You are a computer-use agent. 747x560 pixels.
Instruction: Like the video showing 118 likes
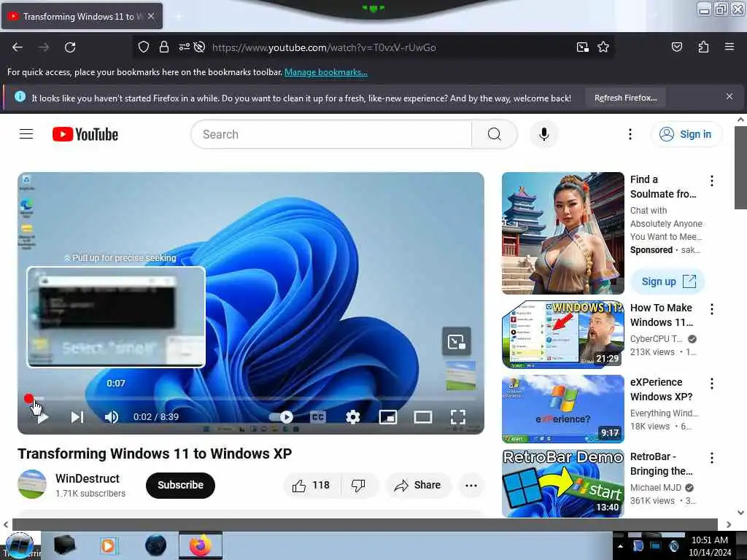pos(311,485)
